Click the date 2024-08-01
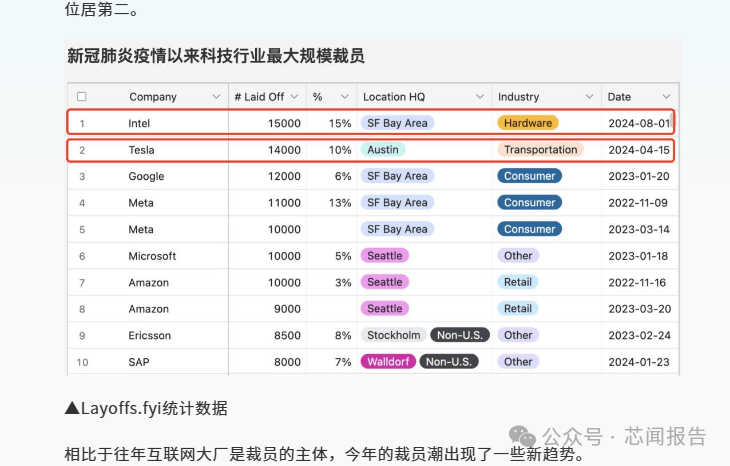The image size is (730, 466). pos(639,123)
